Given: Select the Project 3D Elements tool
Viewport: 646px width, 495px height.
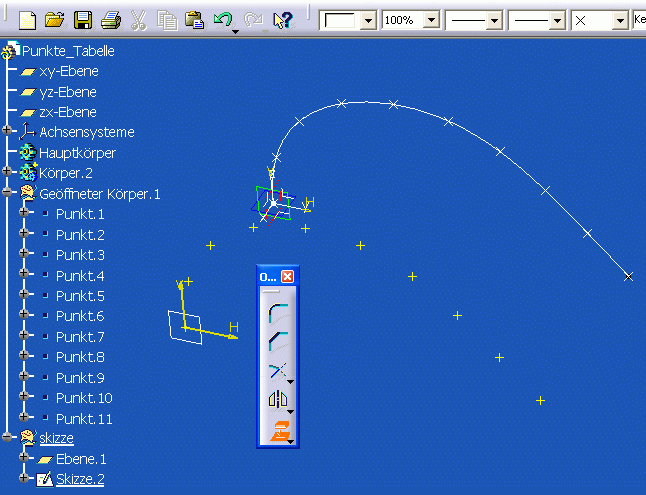Looking at the screenshot, I should point(279,431).
